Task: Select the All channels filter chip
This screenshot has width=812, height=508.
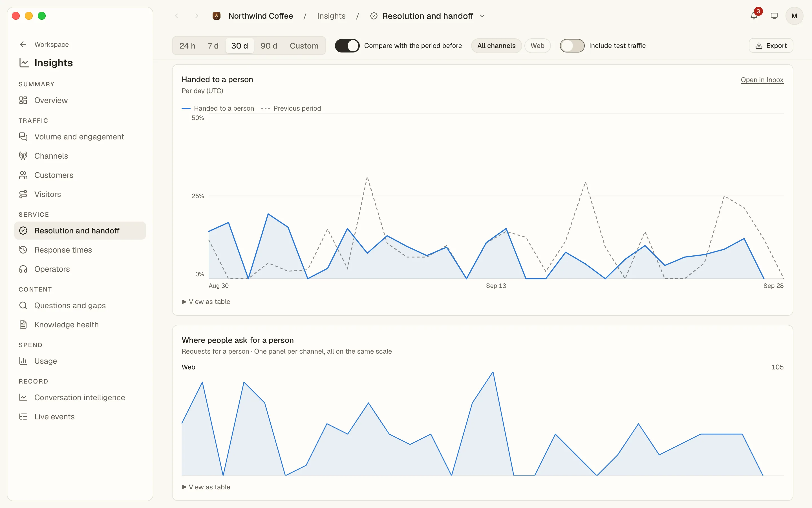Action: [x=496, y=46]
